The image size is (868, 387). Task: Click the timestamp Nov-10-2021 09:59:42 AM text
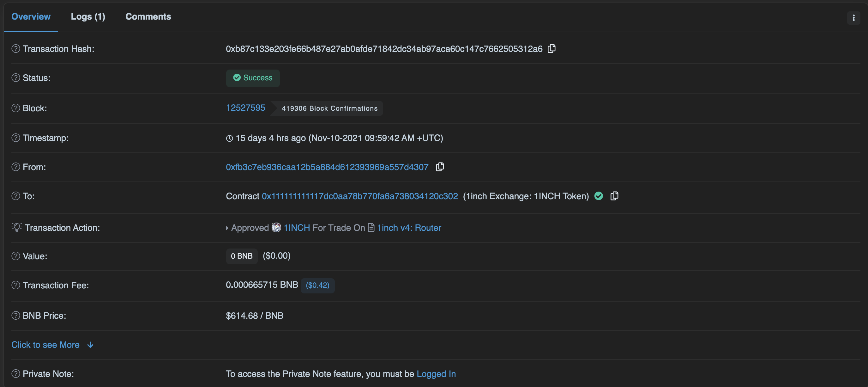(375, 138)
